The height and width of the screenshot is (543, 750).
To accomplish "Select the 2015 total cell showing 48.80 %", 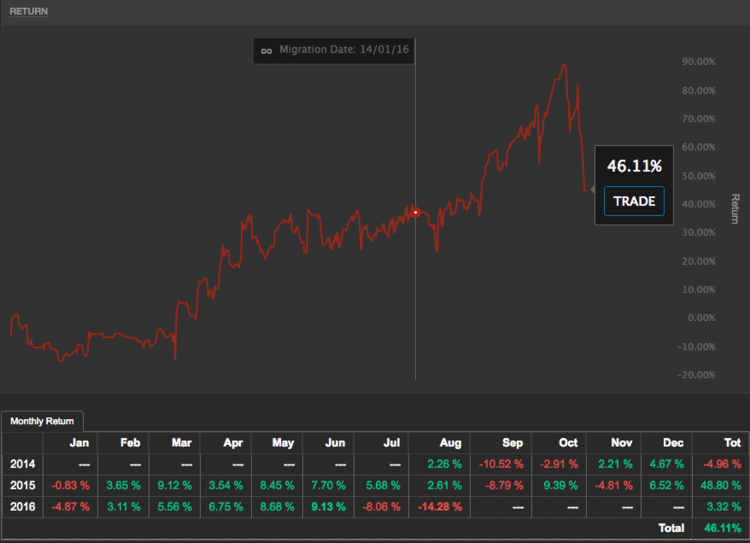I will click(717, 485).
